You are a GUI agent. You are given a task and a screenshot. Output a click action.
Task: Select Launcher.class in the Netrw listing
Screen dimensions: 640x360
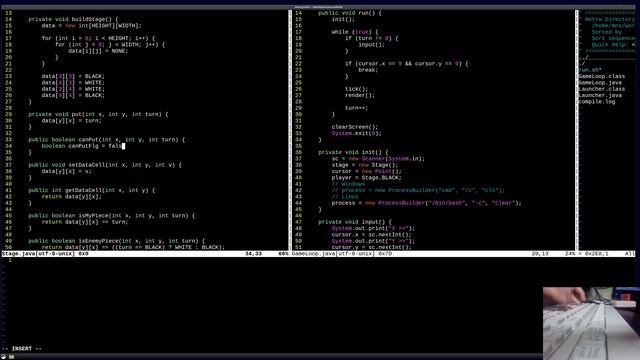[602, 89]
